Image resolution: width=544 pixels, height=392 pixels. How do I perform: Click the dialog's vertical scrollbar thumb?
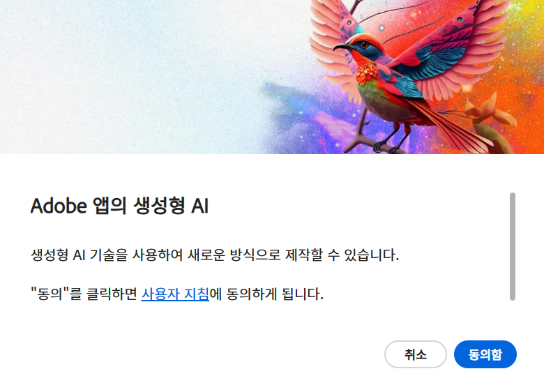click(x=513, y=246)
